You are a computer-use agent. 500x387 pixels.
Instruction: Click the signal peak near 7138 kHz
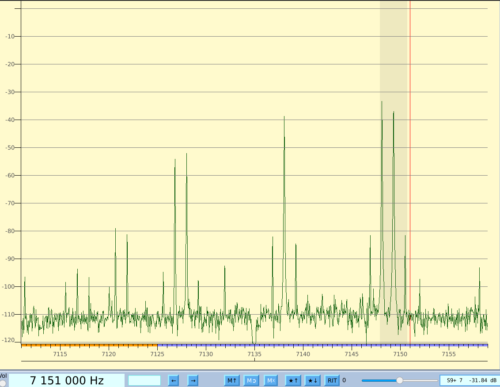click(284, 117)
